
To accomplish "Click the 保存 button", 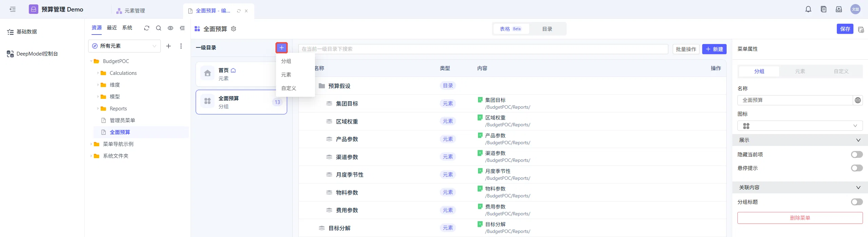I will 845,29.
